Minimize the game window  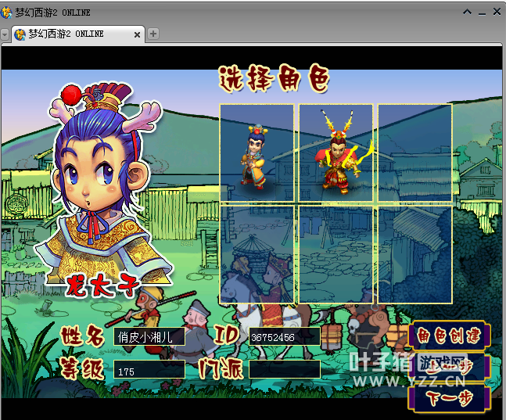click(x=482, y=13)
